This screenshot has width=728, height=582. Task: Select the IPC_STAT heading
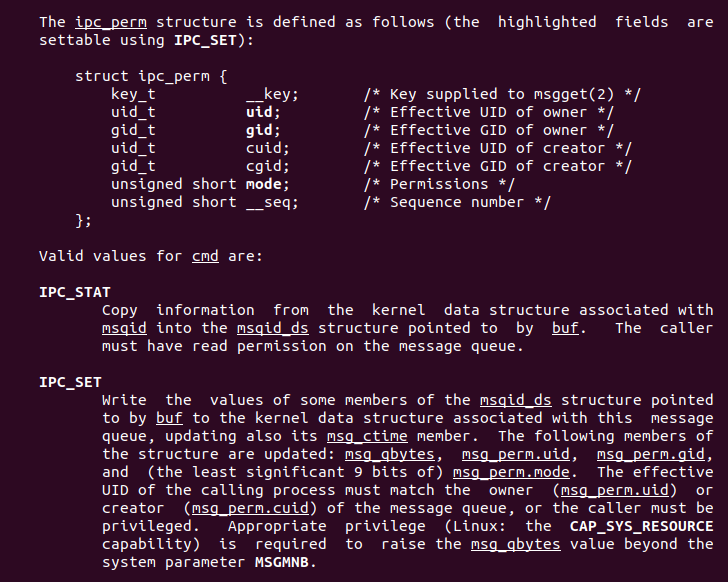coord(75,292)
